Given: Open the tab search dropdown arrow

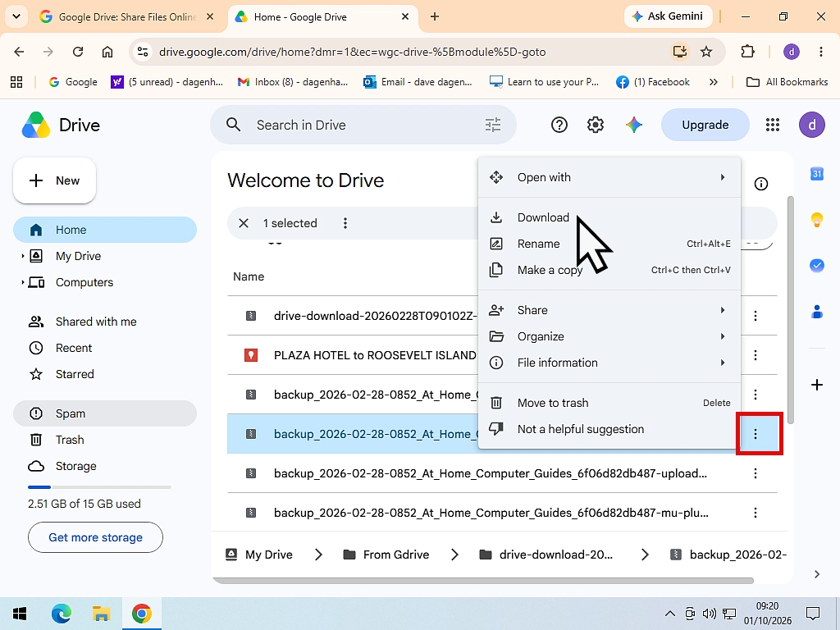Looking at the screenshot, I should click(x=16, y=16).
